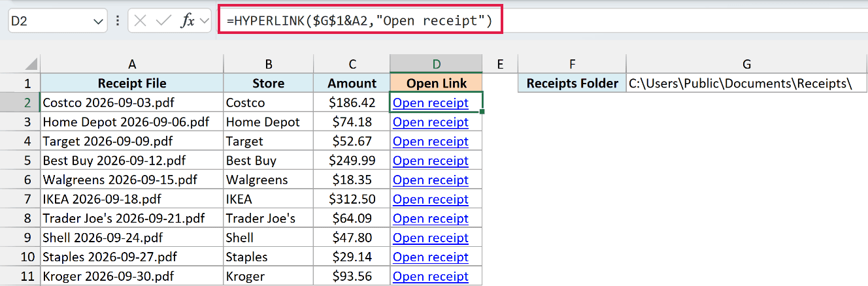Click the Enter checkmark icon in formula bar

(x=163, y=21)
